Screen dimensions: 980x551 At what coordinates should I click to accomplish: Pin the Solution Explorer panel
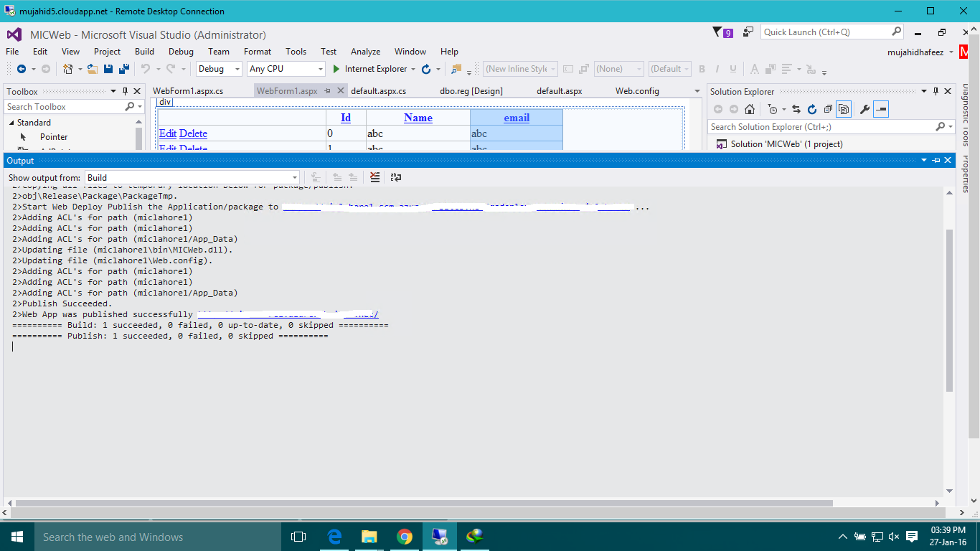tap(937, 91)
